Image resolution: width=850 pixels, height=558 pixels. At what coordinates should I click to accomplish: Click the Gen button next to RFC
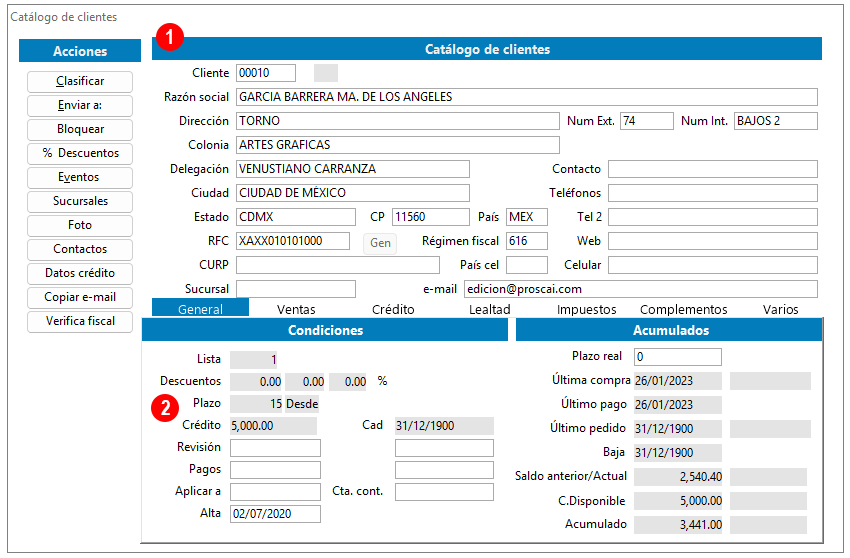380,243
